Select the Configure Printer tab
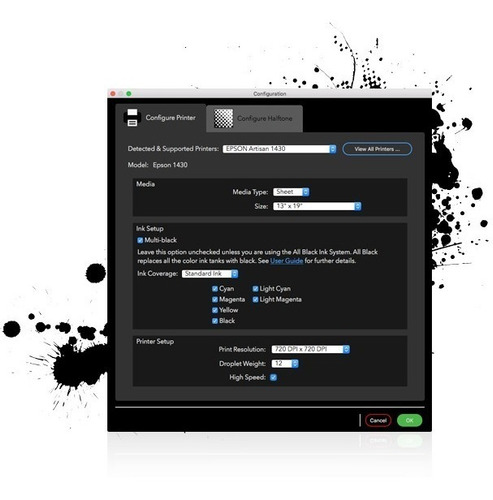This screenshot has width=493, height=500. pyautogui.click(x=161, y=118)
